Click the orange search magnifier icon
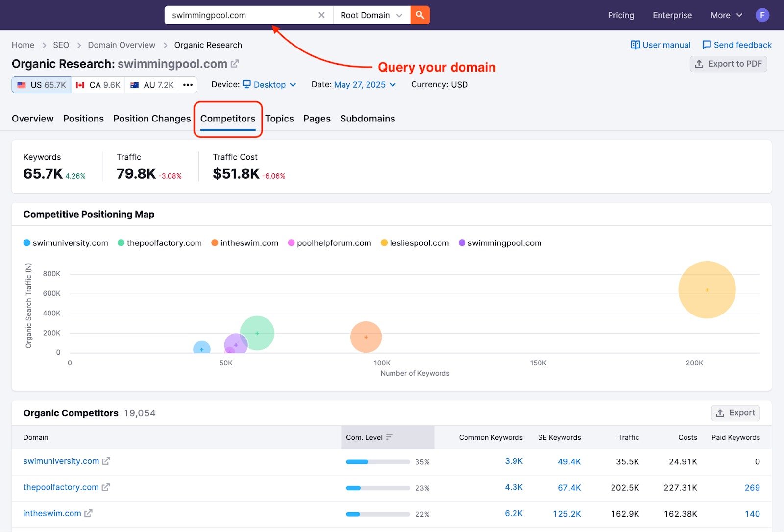This screenshot has width=784, height=532. point(419,15)
